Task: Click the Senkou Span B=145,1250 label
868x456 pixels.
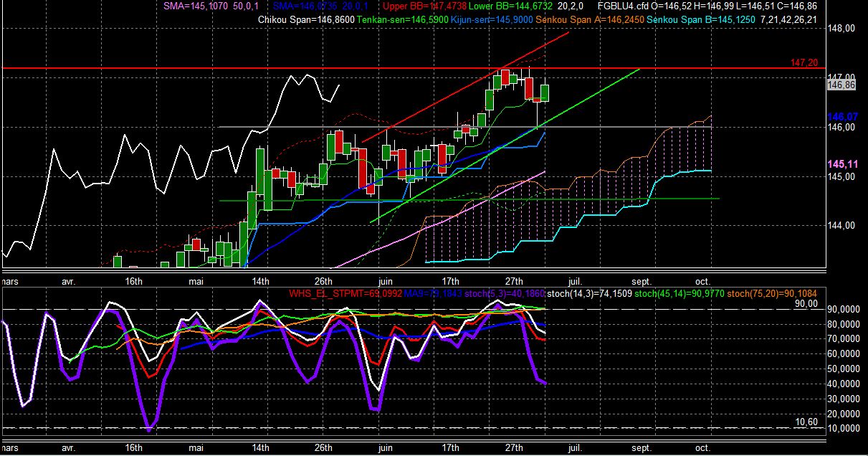Action: coord(702,19)
